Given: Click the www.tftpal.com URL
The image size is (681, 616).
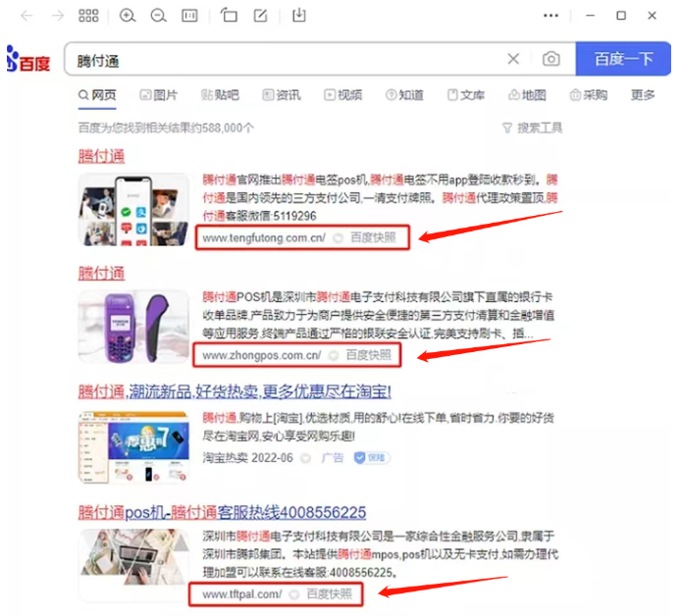Looking at the screenshot, I should click(x=242, y=594).
